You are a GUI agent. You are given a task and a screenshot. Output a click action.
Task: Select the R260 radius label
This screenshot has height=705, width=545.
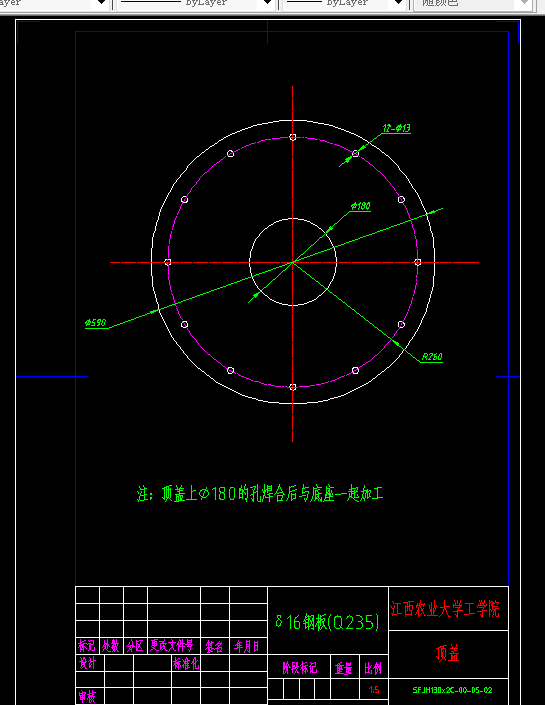(432, 357)
